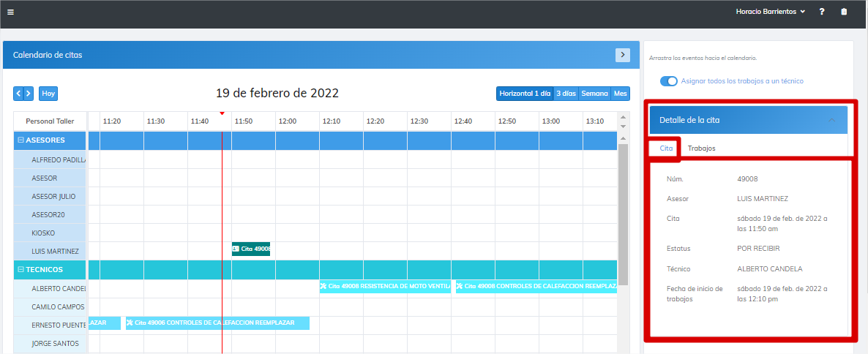
Task: Collapse the TECNICOS group
Action: coord(20,270)
